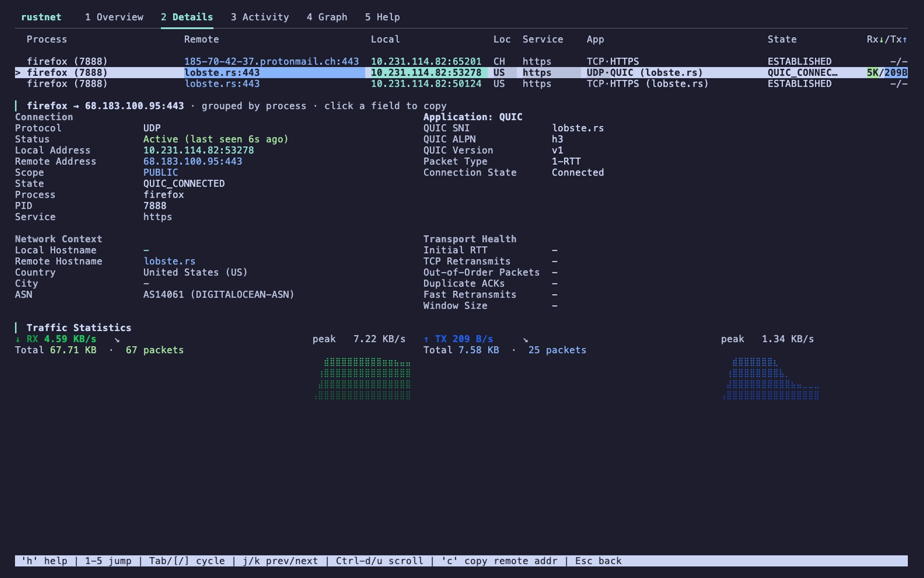Click the Tab/[/] cycle footer hint

click(187, 561)
